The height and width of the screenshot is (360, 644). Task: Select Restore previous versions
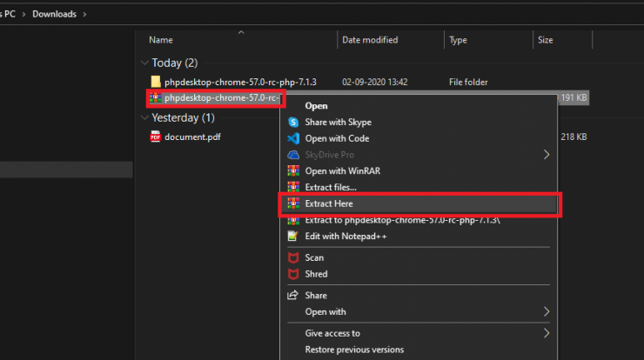pyautogui.click(x=354, y=350)
